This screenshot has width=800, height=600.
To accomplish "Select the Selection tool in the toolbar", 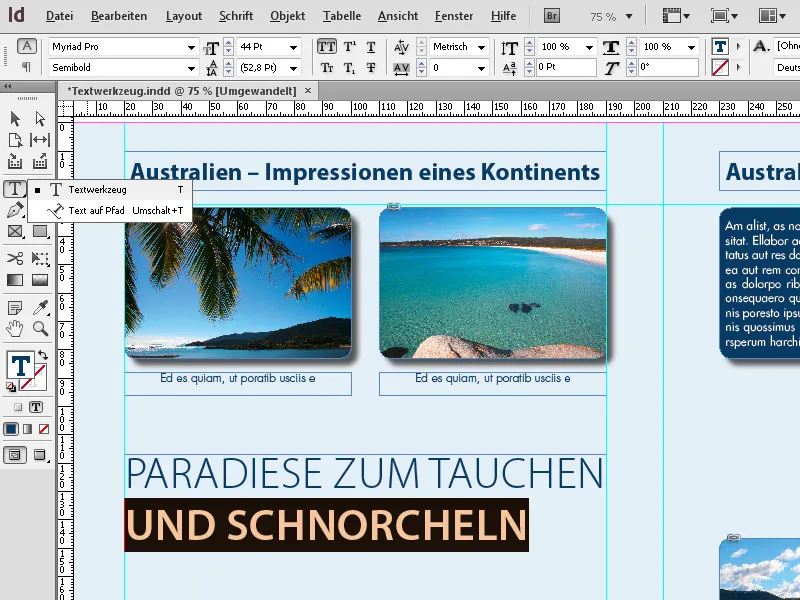I will 13,117.
